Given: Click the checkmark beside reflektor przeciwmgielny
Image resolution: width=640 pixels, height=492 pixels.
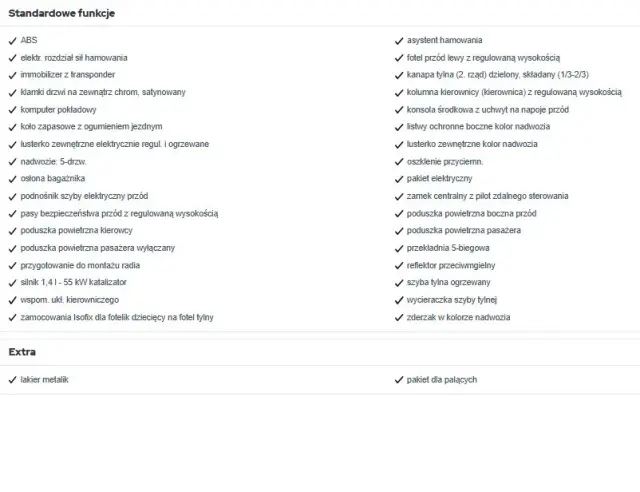Looking at the screenshot, I should (x=400, y=265).
